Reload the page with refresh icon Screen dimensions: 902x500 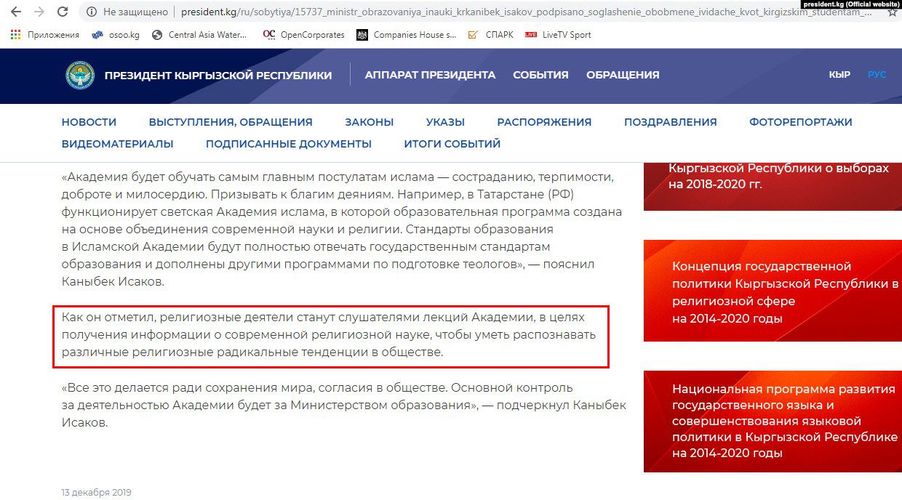tap(62, 12)
